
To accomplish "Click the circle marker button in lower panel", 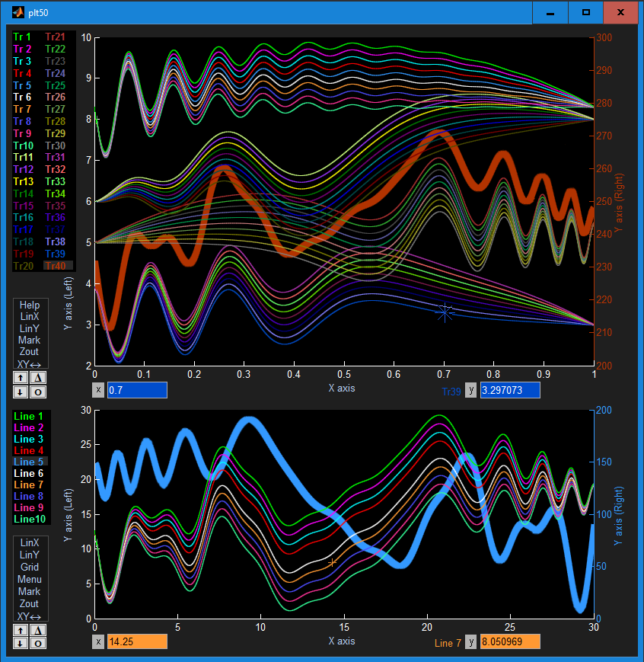I will coord(38,644).
